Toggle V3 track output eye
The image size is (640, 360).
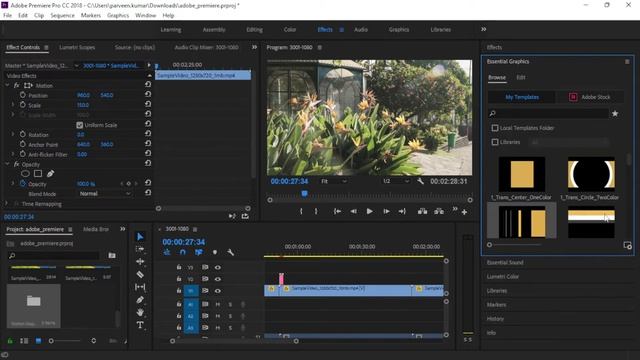[x=218, y=267]
